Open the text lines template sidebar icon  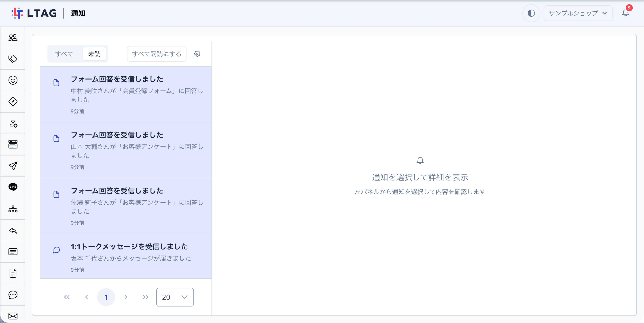pyautogui.click(x=13, y=252)
